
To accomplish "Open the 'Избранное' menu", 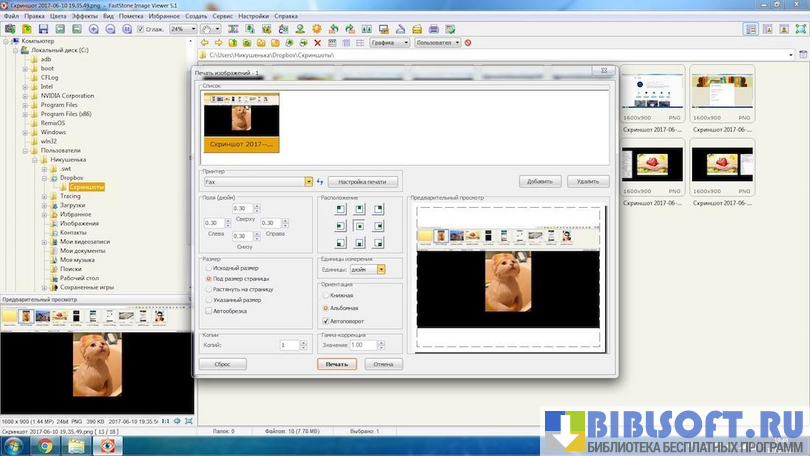I will point(166,17).
